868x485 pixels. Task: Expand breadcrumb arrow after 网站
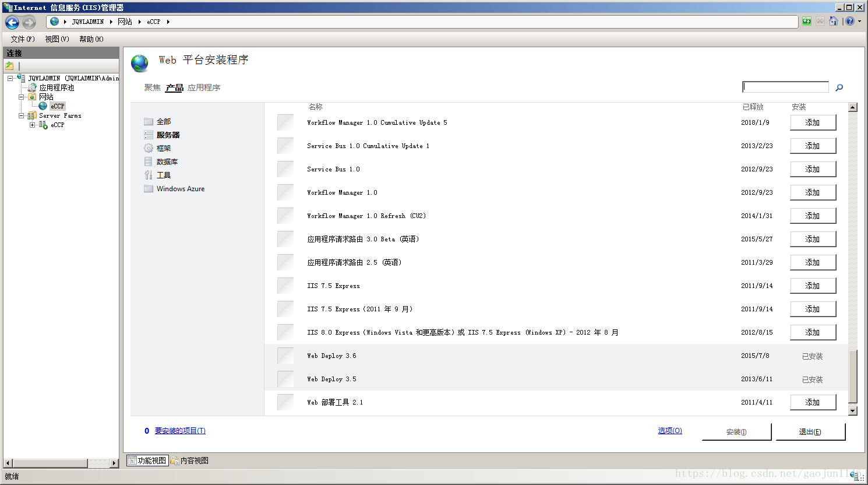click(x=140, y=22)
